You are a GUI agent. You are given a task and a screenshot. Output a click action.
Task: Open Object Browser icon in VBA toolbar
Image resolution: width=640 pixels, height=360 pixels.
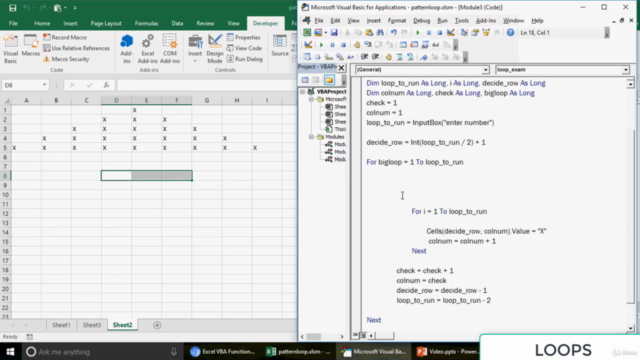[486, 33]
